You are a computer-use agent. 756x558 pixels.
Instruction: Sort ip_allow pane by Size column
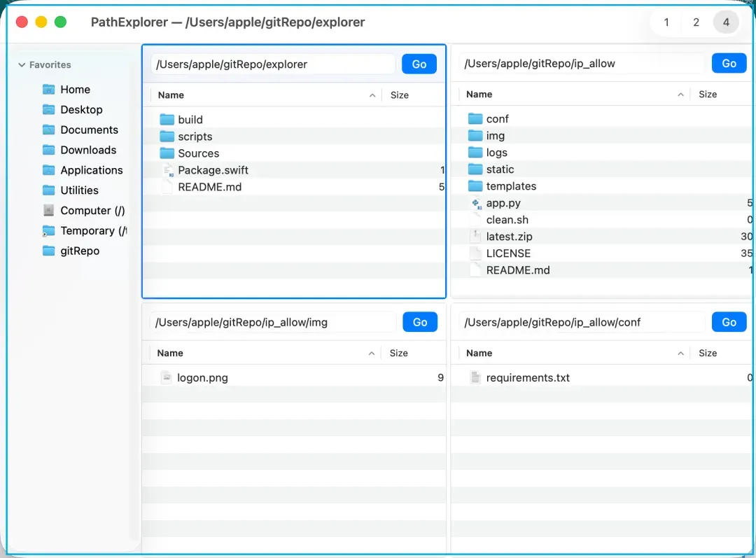coord(708,94)
